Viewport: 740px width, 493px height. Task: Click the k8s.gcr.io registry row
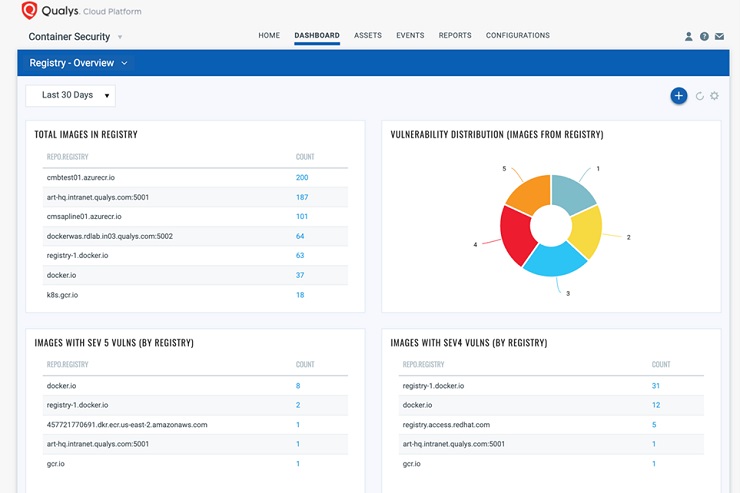coord(62,295)
